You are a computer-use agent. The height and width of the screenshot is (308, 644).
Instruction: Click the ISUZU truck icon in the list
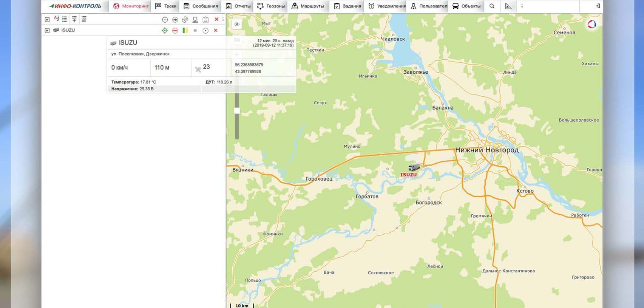56,30
